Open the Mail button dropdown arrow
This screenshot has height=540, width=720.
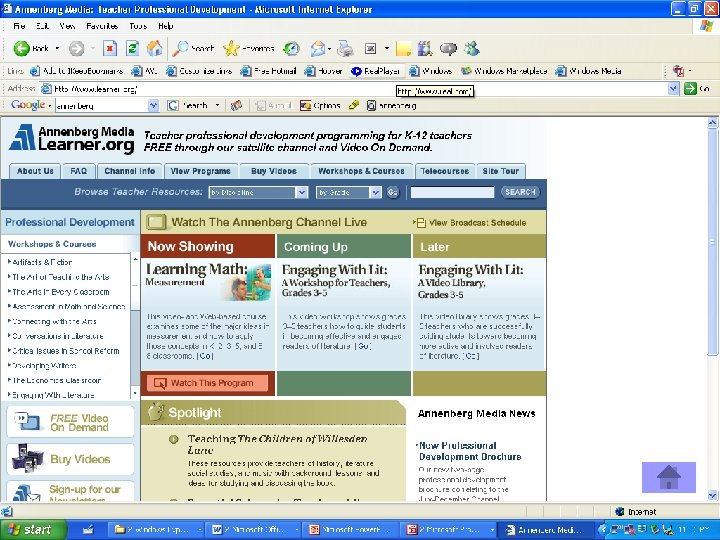(x=330, y=48)
